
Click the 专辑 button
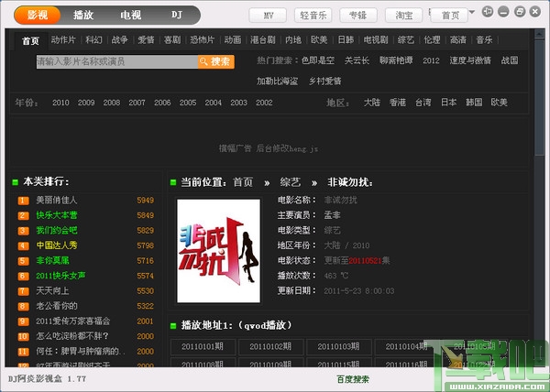(x=358, y=16)
